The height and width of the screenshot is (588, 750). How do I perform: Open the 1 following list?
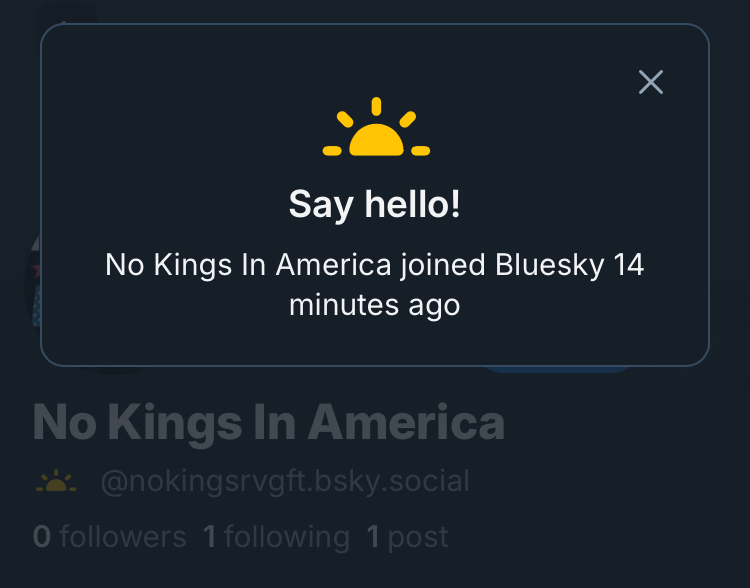point(277,537)
